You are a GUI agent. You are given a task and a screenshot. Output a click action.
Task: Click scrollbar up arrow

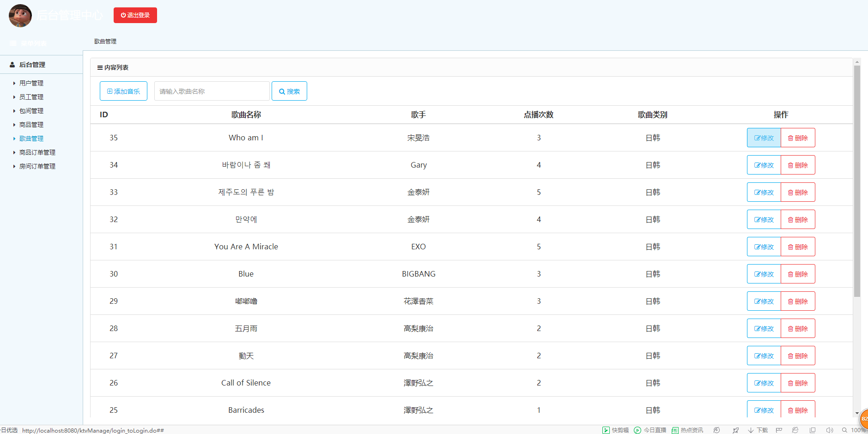857,61
